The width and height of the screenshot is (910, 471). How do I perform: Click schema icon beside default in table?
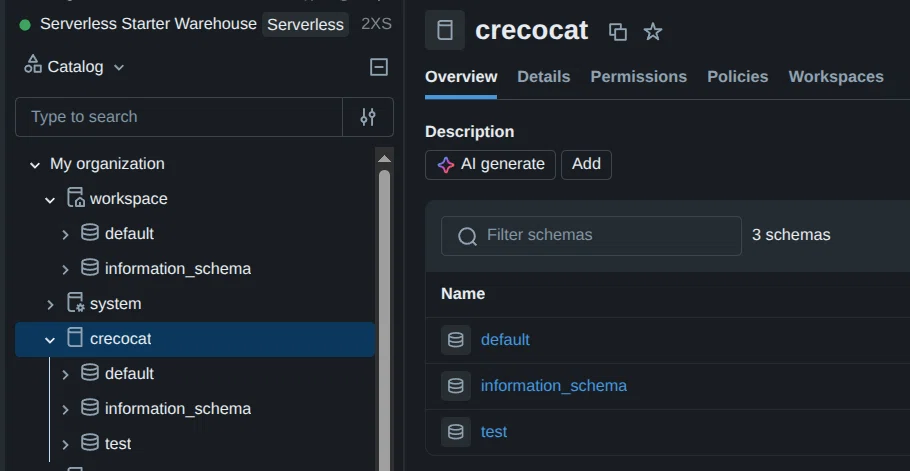tap(456, 340)
